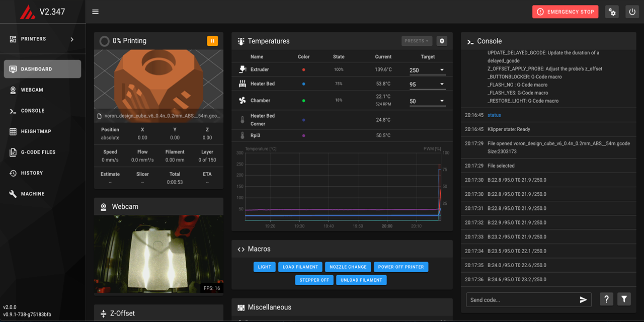Open the Webcam page from the sidebar
The width and height of the screenshot is (644, 322).
click(x=31, y=90)
